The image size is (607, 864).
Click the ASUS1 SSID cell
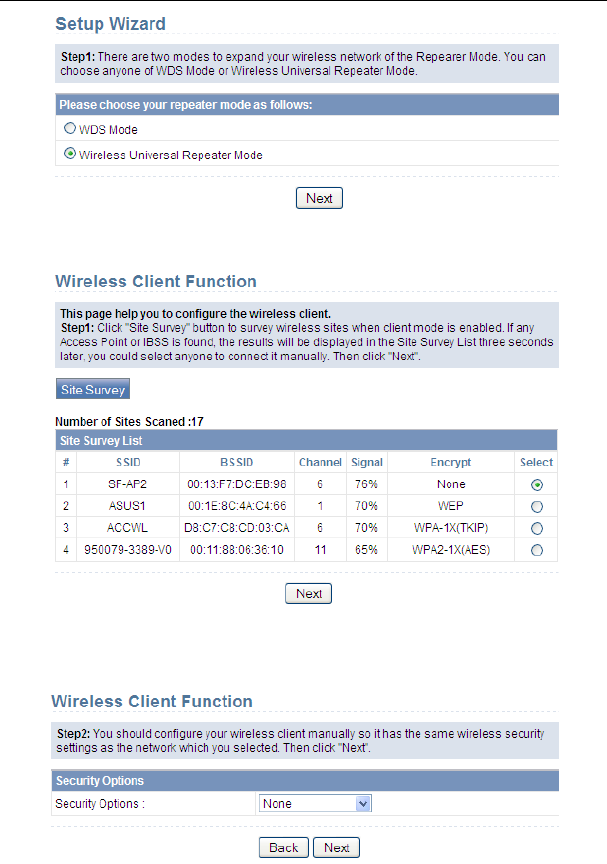coord(127,506)
